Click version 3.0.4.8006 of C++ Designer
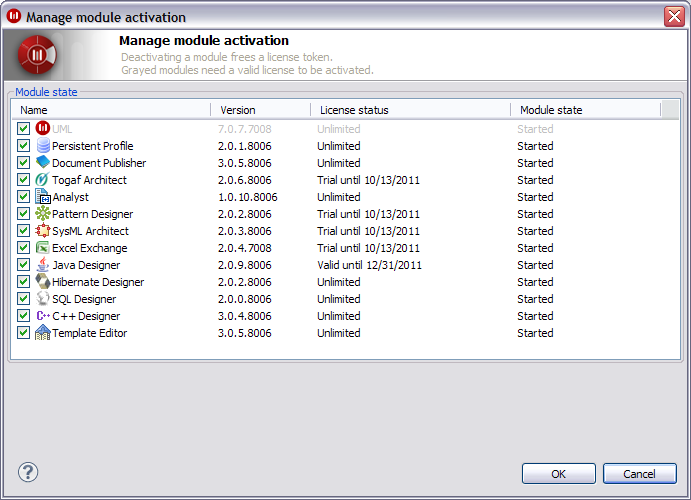 tap(245, 316)
